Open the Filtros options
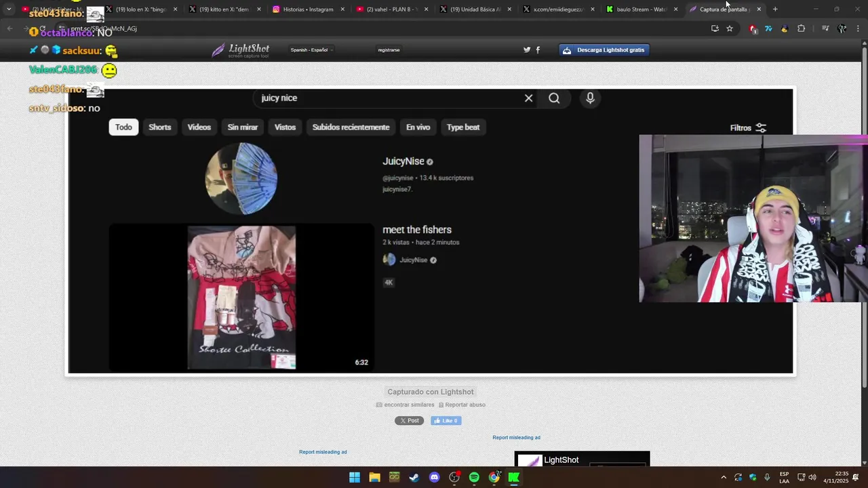This screenshot has width=868, height=488. [748, 128]
